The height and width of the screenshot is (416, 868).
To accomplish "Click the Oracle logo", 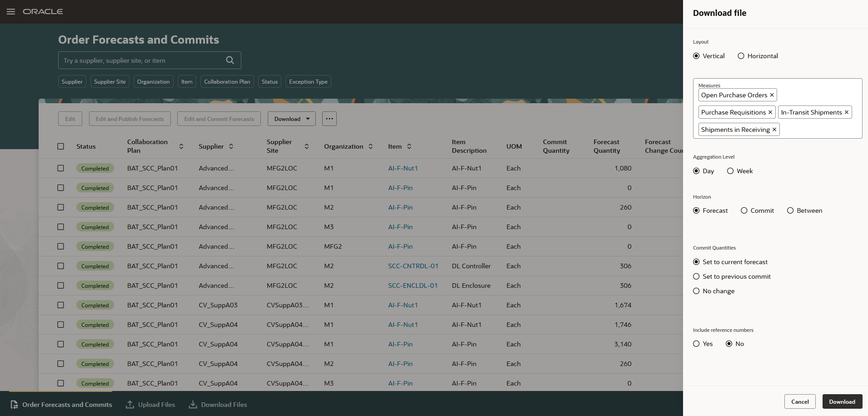I will [43, 11].
